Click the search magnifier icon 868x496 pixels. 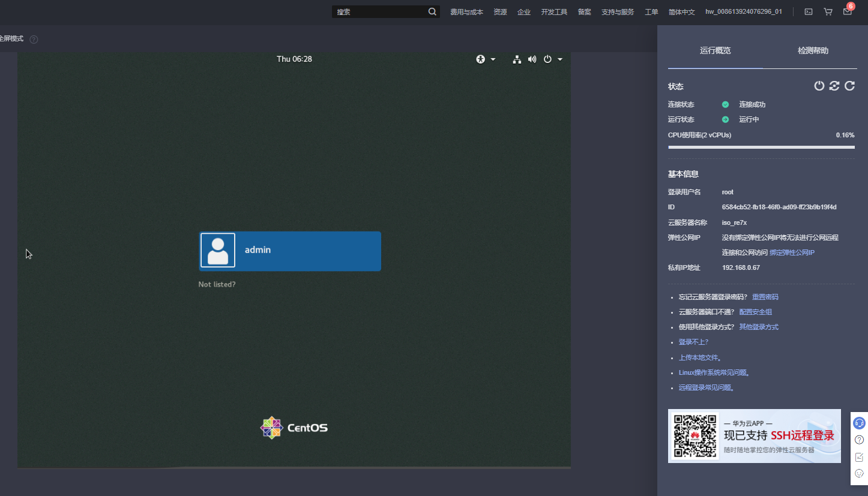tap(432, 11)
